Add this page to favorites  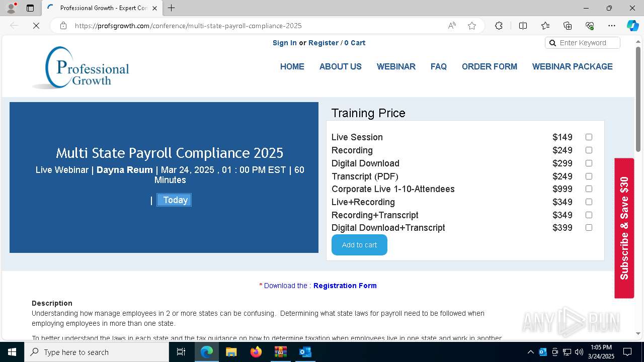click(472, 26)
